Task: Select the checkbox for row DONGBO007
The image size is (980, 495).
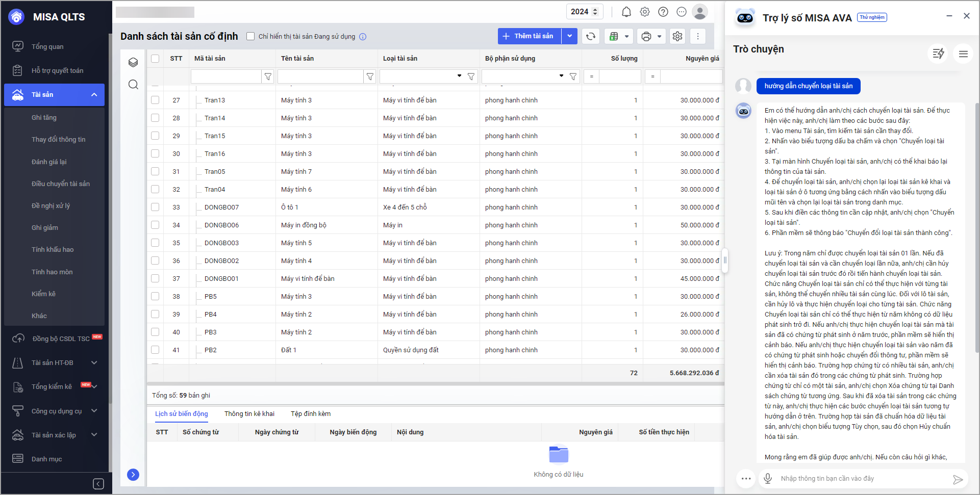Action: (x=155, y=207)
